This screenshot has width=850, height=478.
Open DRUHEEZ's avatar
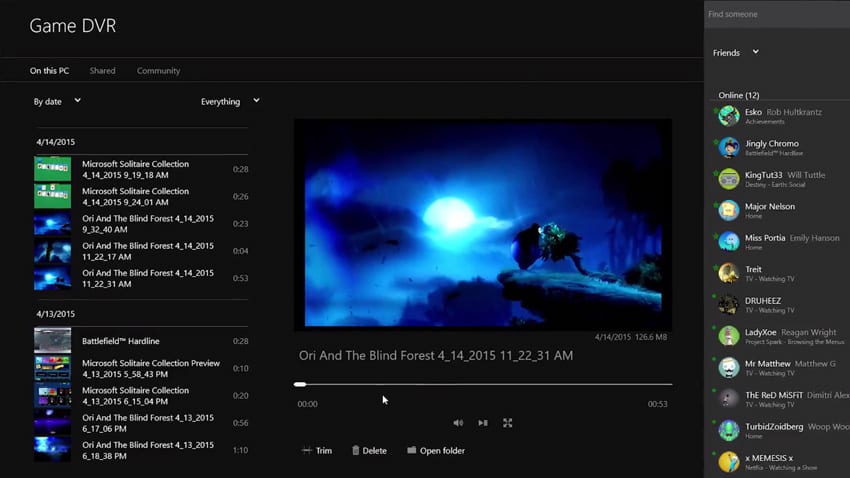tap(729, 305)
